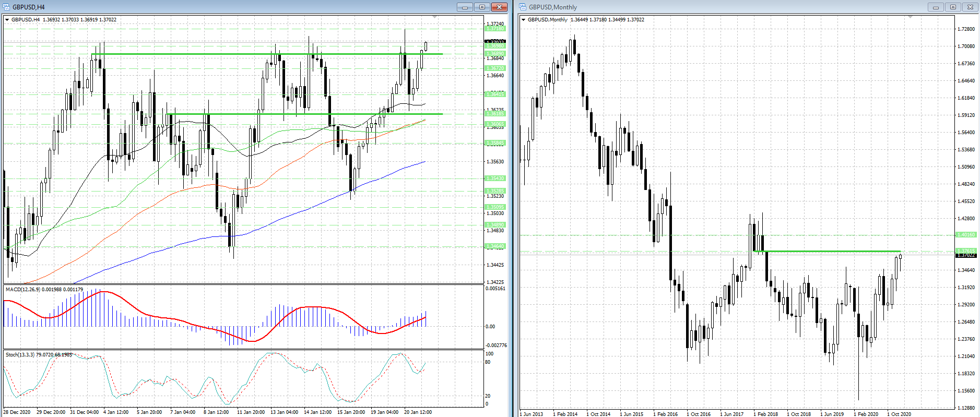The width and height of the screenshot is (980, 417).
Task: Click the 1.40160 green price label
Action: point(965,235)
